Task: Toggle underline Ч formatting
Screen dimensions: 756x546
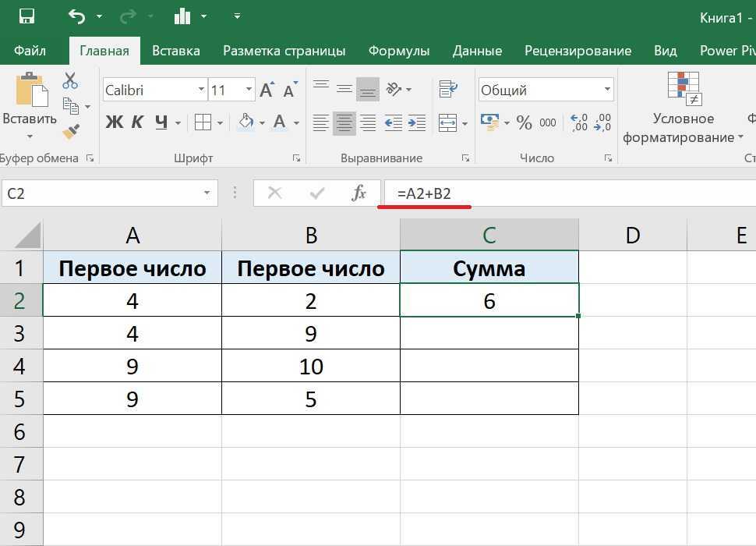Action: (161, 122)
